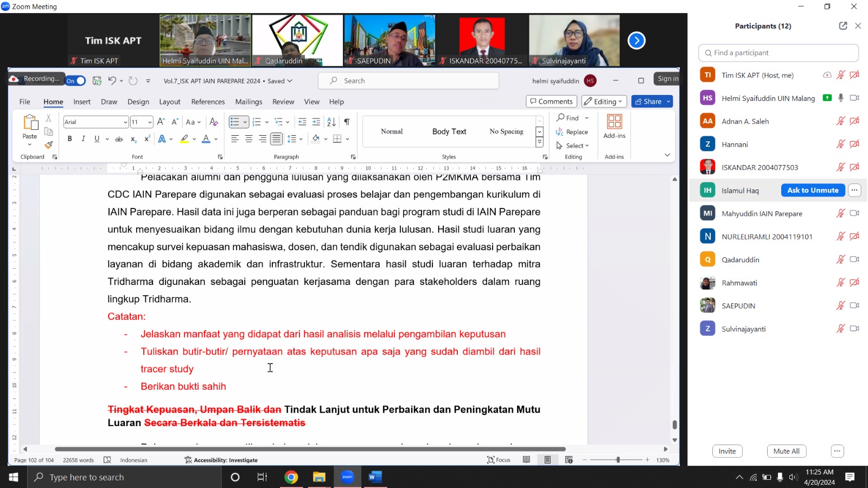Toggle Helmi Syaifuddin's microphone in participants list
Screen dimensions: 868x488
[840, 98]
